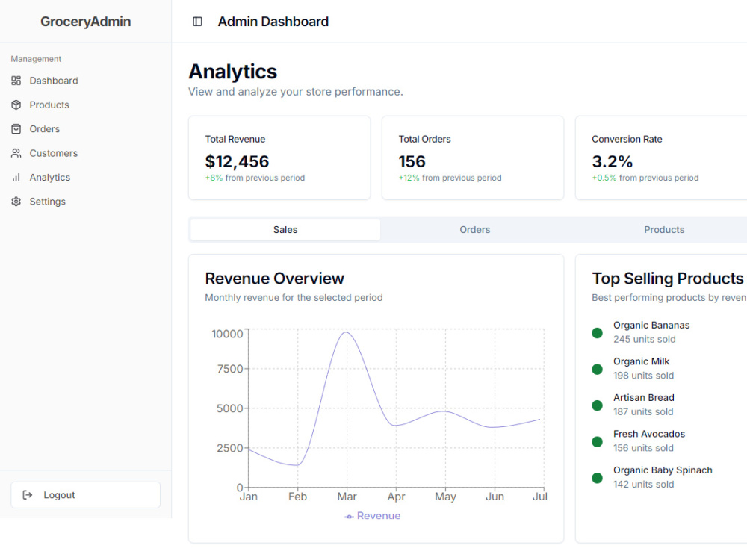Click the Total Revenue card
Viewport: 747px width, 560px height.
[279, 158]
